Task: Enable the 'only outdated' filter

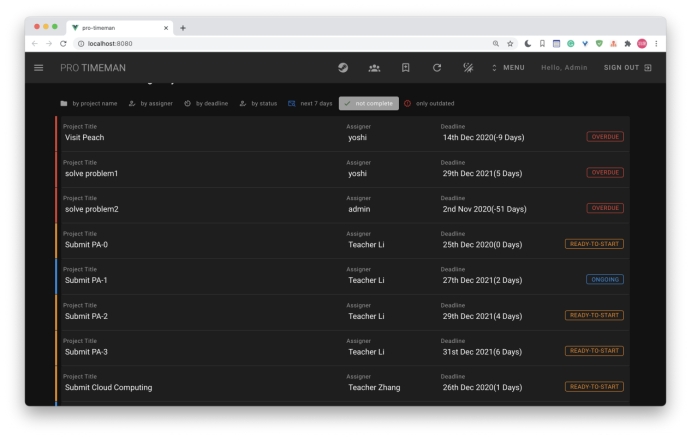Action: pos(433,103)
